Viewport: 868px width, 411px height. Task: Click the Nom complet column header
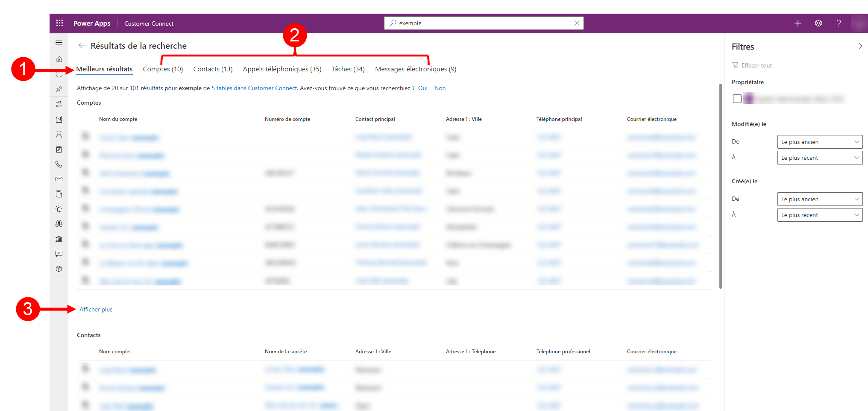tap(115, 352)
